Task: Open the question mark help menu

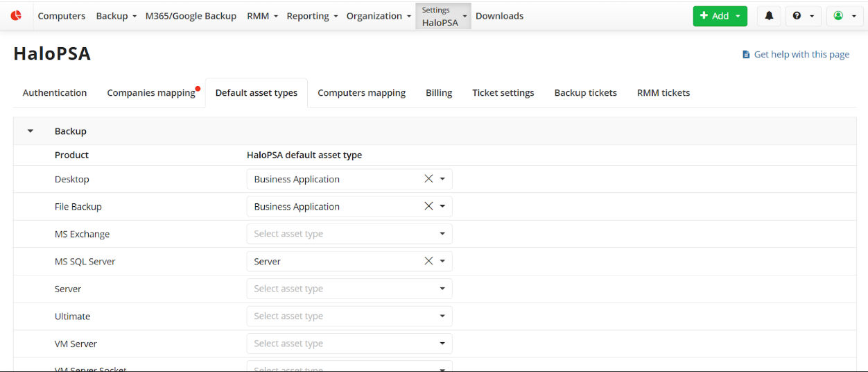Action: click(803, 16)
